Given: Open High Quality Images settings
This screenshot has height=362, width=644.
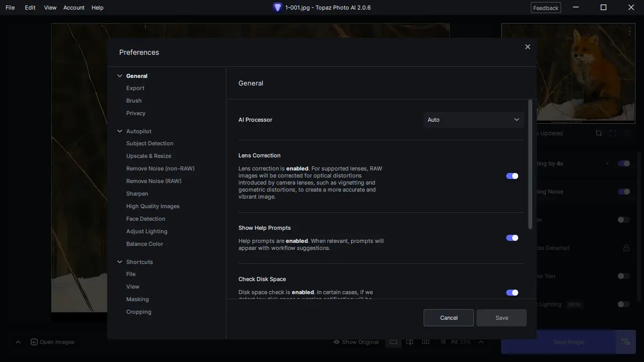Looking at the screenshot, I should pos(153,206).
